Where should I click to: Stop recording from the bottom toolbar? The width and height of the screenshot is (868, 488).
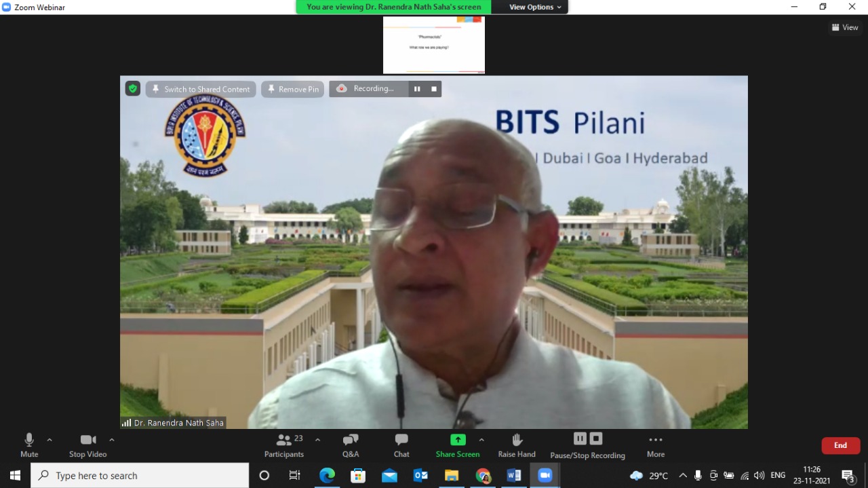(x=596, y=438)
